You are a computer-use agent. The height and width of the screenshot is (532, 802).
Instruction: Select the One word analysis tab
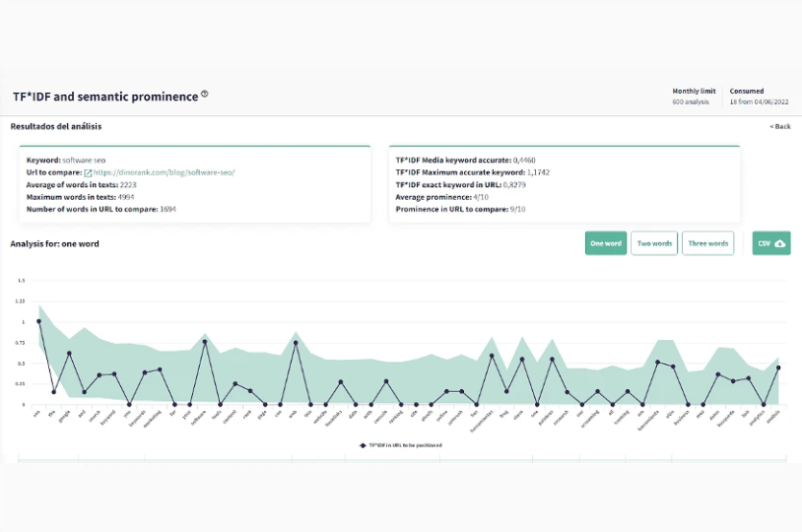pos(605,243)
